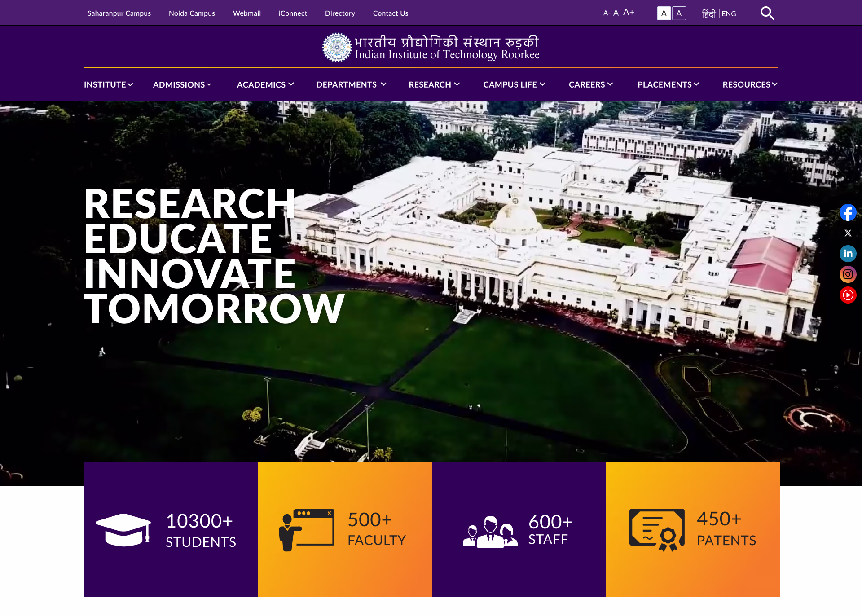Expand the INSTITUTE menu
Screen dimensions: 862x616
108,84
